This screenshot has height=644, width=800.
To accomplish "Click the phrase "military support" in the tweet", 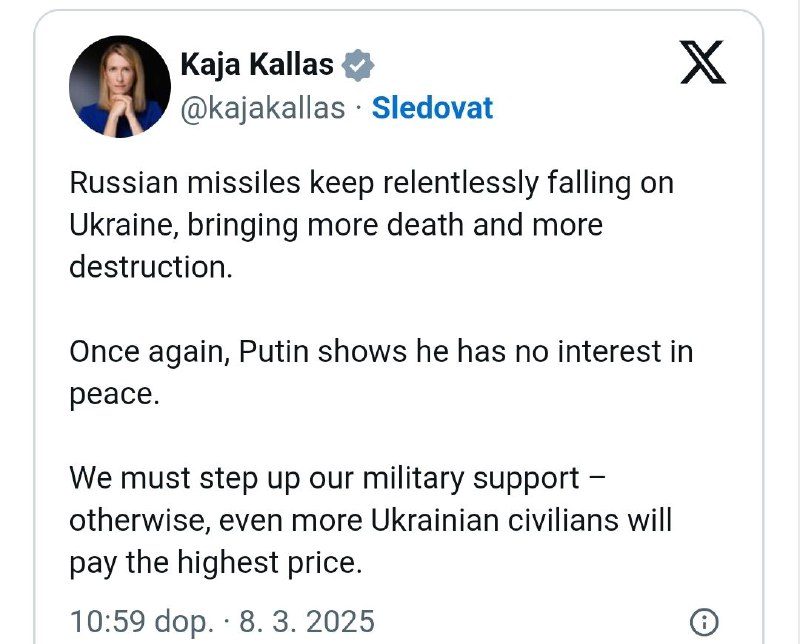I will click(x=474, y=477).
